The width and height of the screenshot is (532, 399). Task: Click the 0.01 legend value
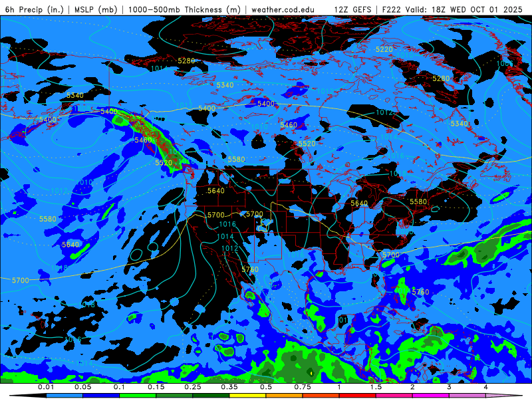click(46, 387)
